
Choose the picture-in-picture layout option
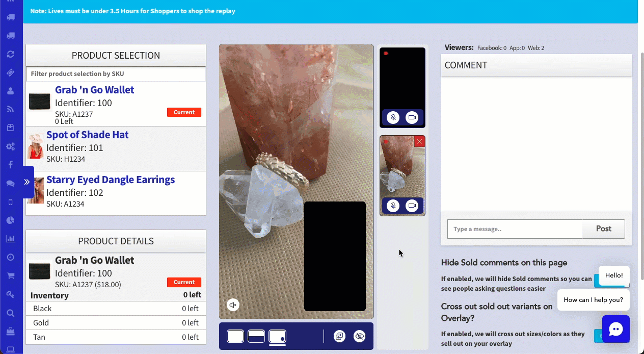pyautogui.click(x=277, y=336)
